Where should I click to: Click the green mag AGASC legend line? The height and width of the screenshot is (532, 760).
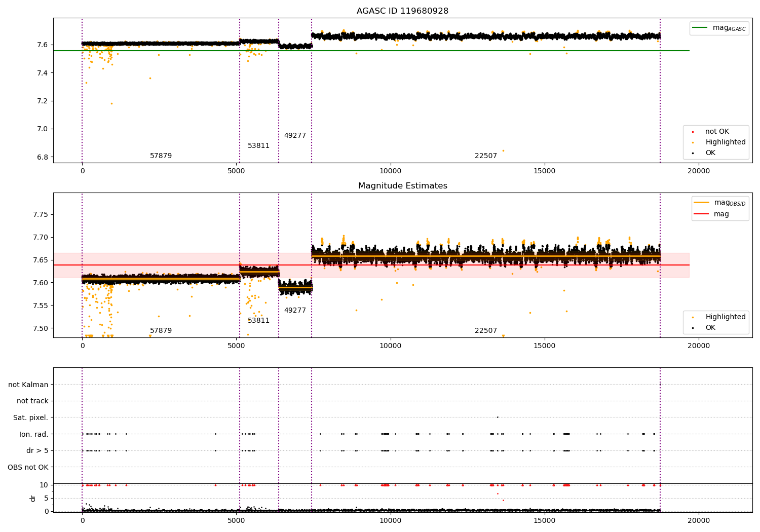point(700,28)
